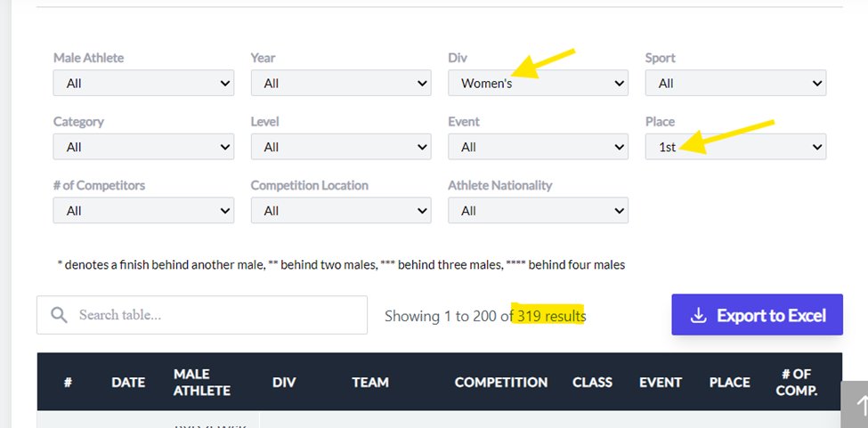Open the Div dropdown showing Women's
Viewport: 868px width, 428px height.
pos(538,83)
